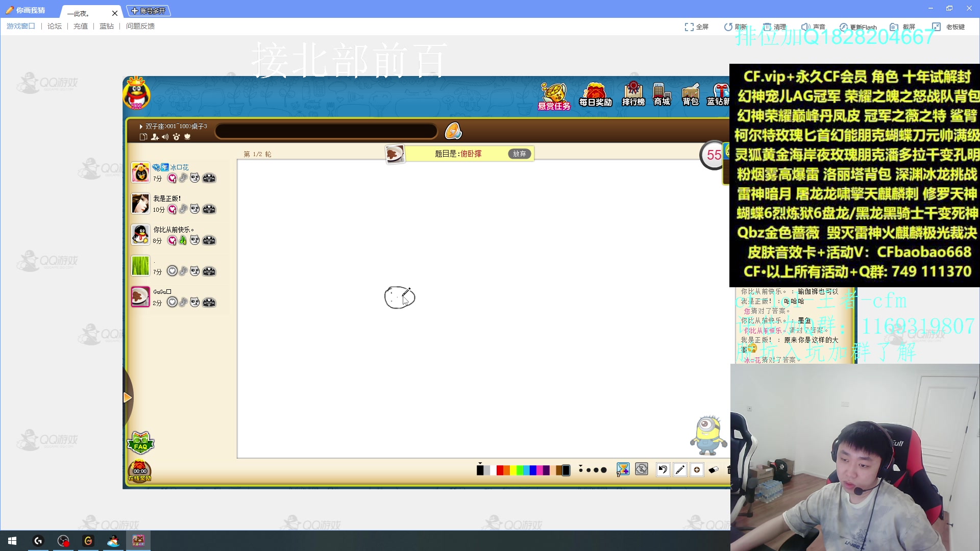
Task: Pick the blue color swatch
Action: 533,470
